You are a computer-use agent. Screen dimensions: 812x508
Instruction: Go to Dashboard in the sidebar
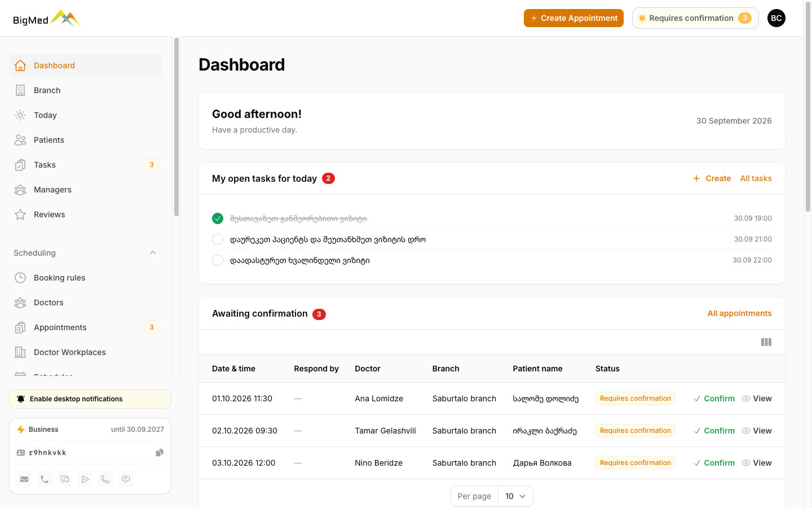[x=86, y=65]
